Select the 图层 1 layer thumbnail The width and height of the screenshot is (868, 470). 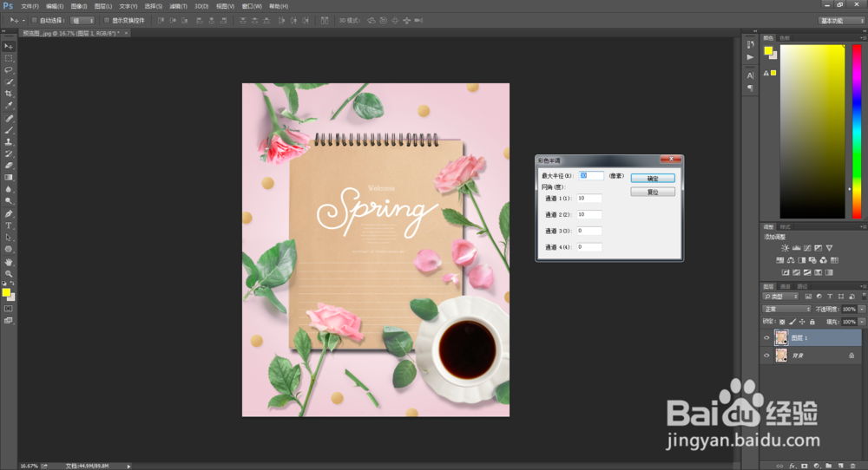(x=781, y=338)
